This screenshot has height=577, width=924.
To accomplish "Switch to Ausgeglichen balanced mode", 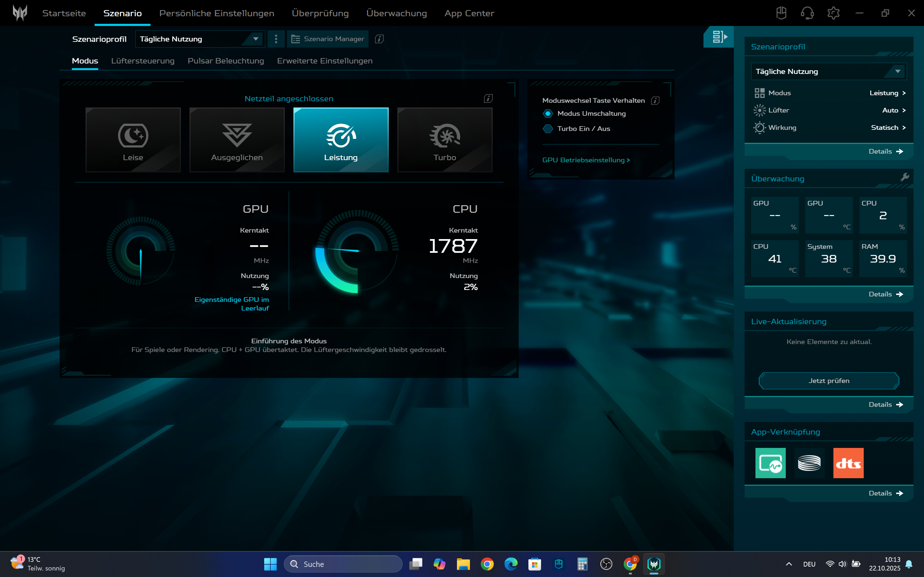I will pyautogui.click(x=237, y=140).
